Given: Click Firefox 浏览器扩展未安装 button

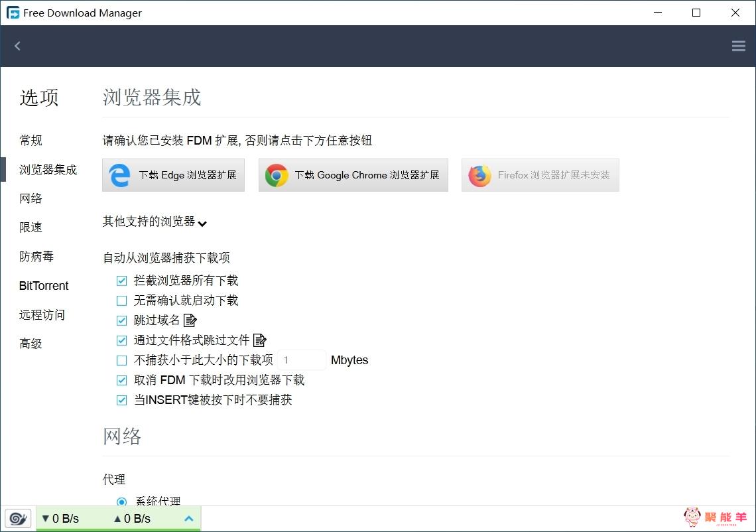Looking at the screenshot, I should [540, 175].
